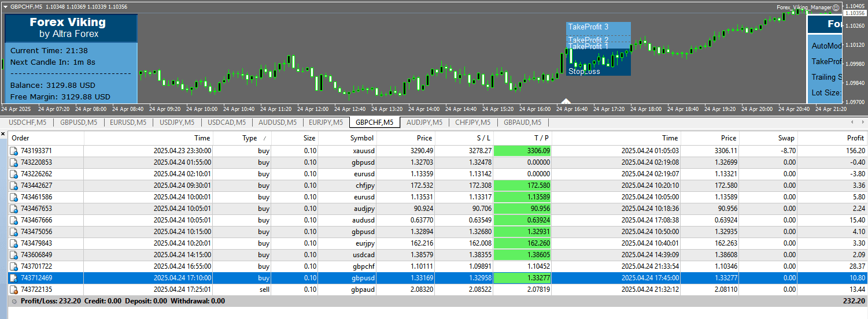Screen dimensions: 868x319
Task: Open the GBPCHF,M5 chart title dropdown arrow
Action: pos(5,7)
